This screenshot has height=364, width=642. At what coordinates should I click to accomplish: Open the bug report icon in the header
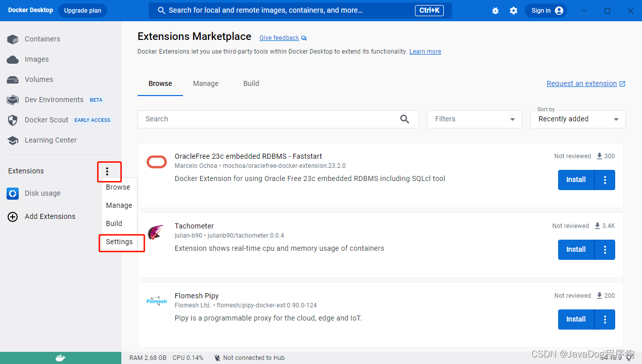(495, 10)
